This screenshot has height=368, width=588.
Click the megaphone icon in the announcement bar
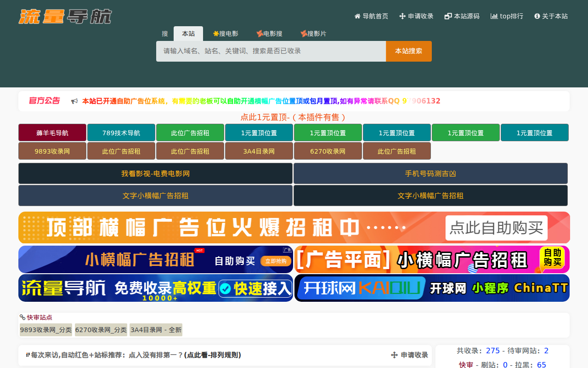click(x=74, y=101)
